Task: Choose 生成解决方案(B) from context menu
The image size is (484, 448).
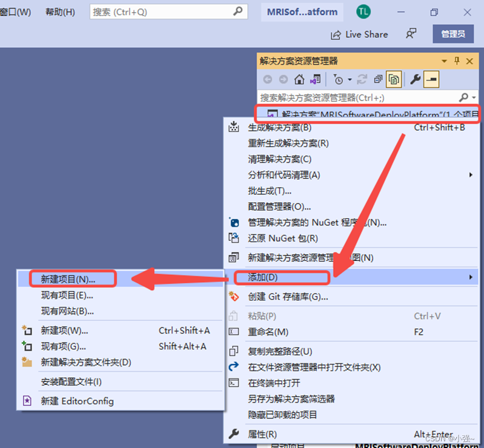Action: (x=352, y=127)
